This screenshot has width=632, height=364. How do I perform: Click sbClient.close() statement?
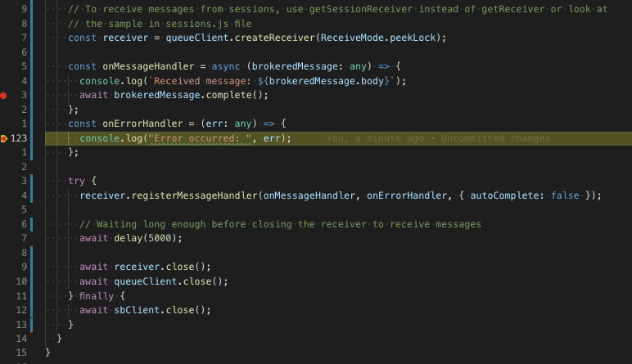point(145,310)
